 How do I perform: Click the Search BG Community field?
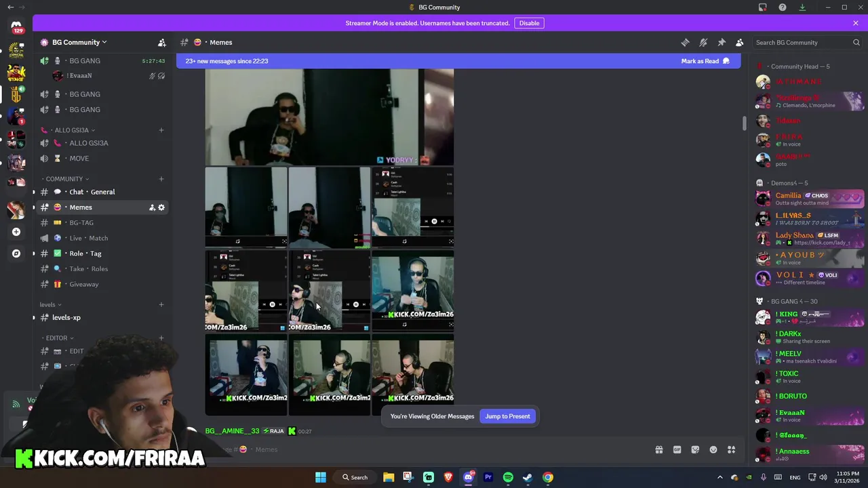[807, 42]
